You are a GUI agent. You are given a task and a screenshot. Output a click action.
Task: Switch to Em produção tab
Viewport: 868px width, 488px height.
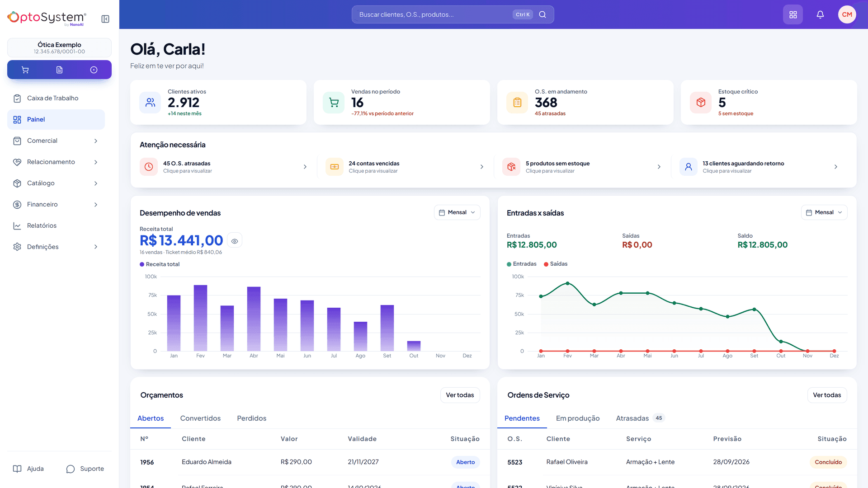click(578, 418)
